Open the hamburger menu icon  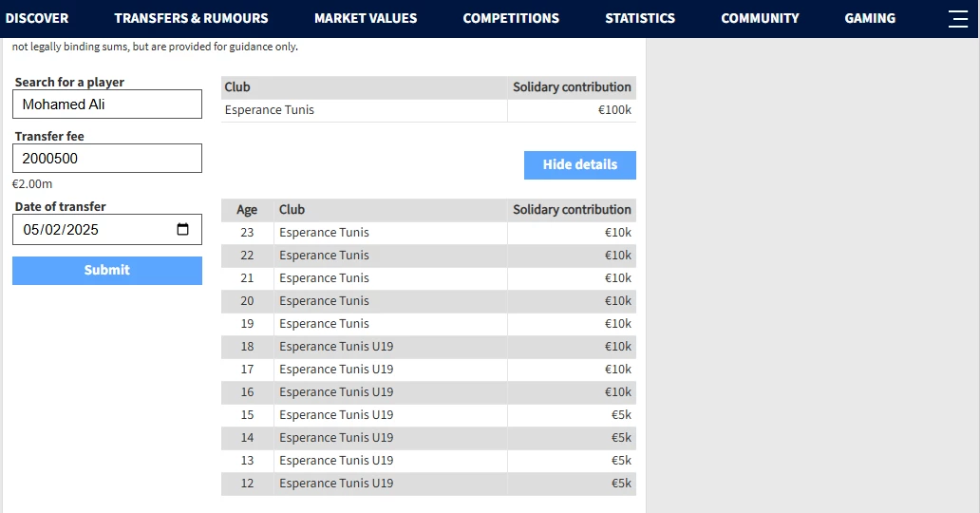(958, 18)
